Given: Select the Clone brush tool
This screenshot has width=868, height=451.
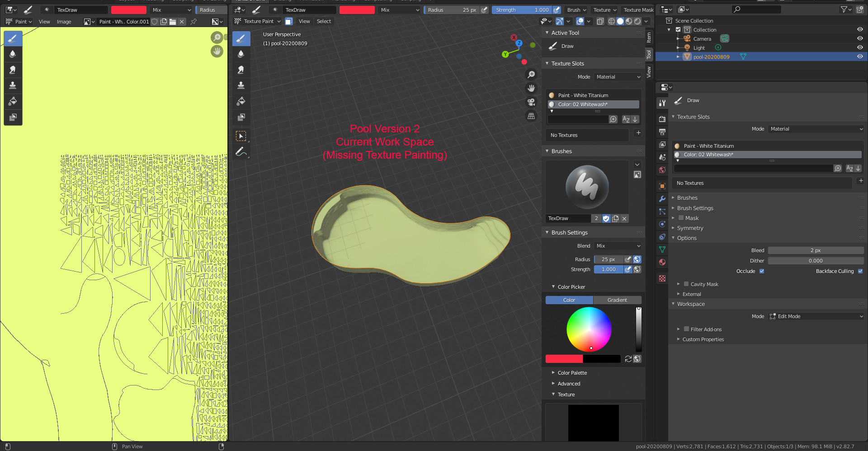Looking at the screenshot, I should coord(241,85).
